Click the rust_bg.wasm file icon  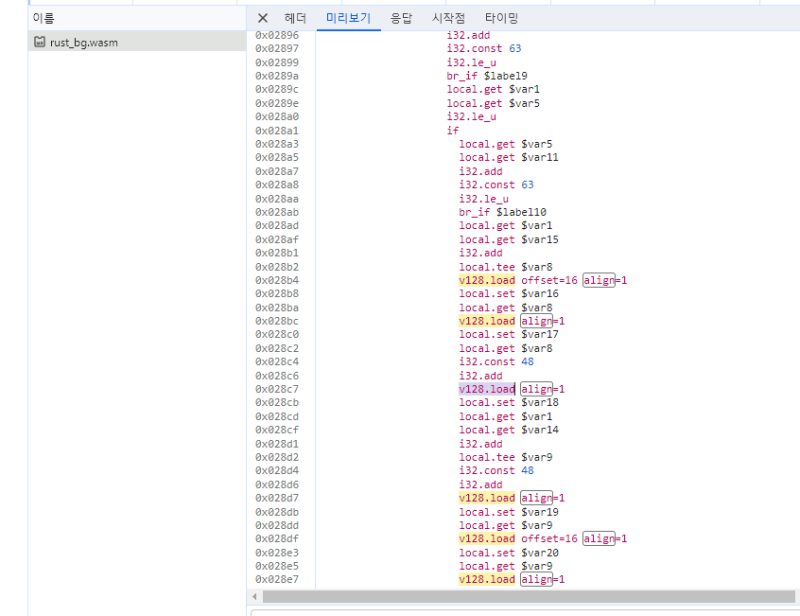click(40, 42)
